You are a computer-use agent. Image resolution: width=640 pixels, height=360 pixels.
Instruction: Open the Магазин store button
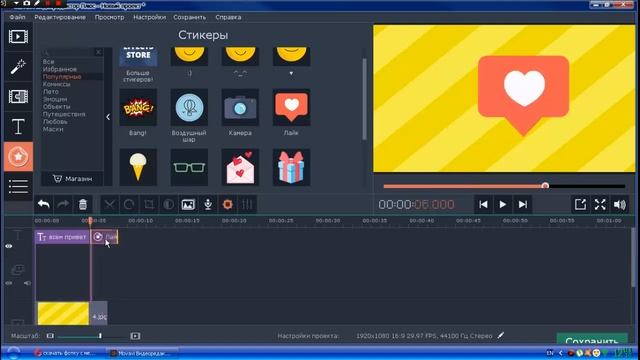(72, 179)
